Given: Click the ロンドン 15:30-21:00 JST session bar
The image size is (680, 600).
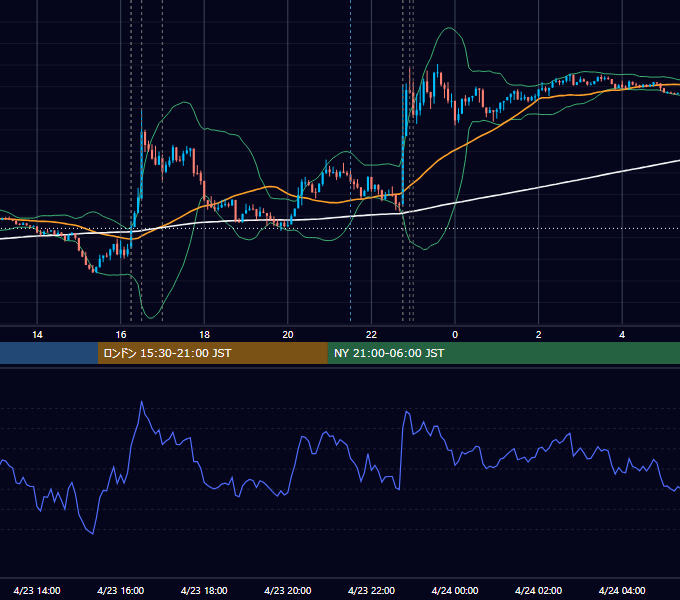Looking at the screenshot, I should pos(212,353).
